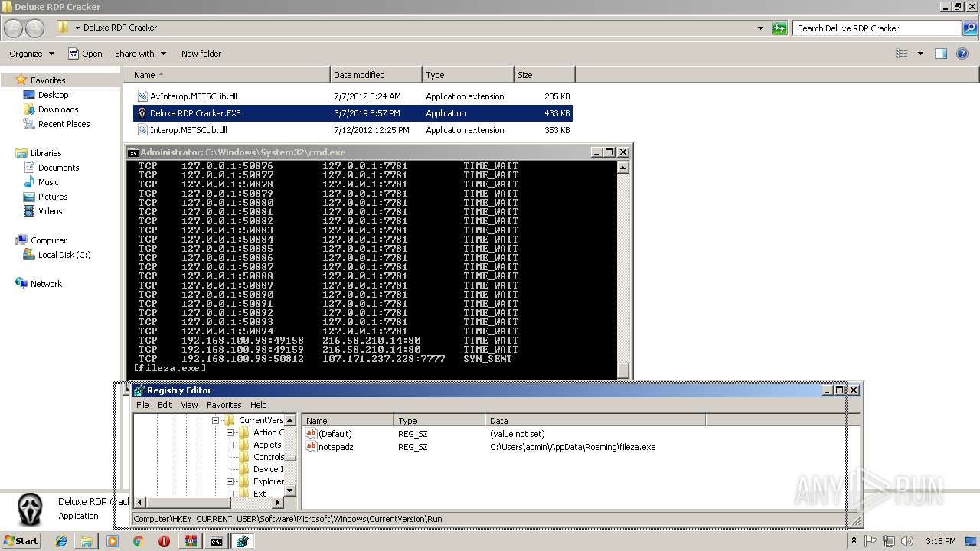Click the Registry Editor title bar icon
980x551 pixels.
coord(139,390)
